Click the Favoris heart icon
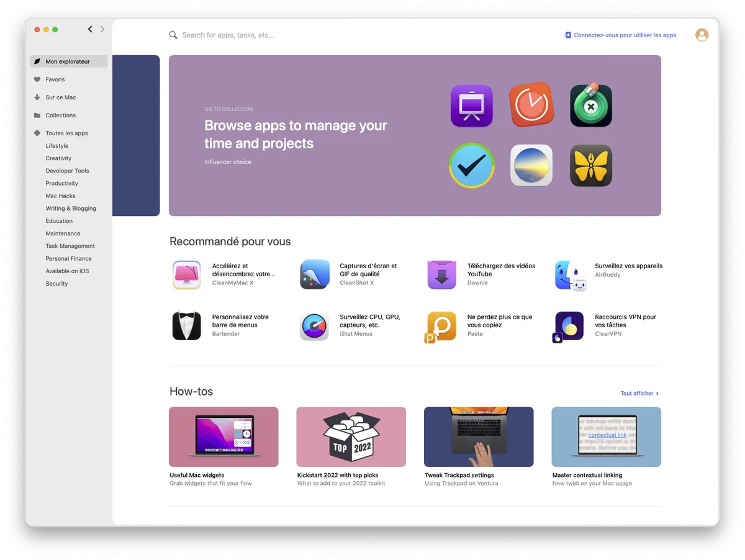745x560 pixels. (x=37, y=79)
